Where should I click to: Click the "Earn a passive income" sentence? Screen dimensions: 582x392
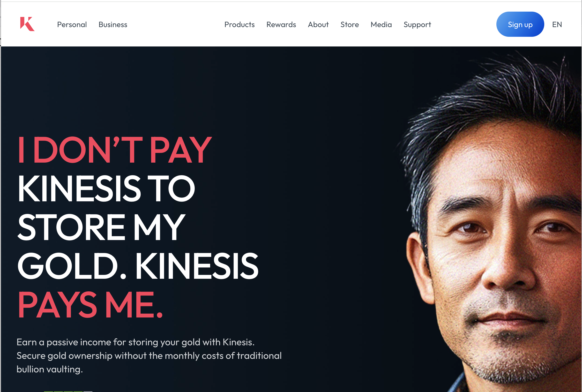[135, 342]
